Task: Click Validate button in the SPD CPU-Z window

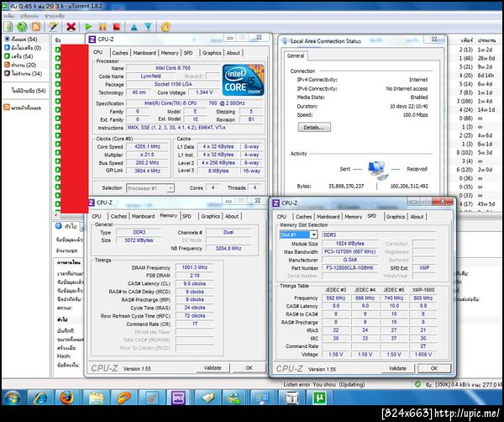Action: click(x=397, y=368)
